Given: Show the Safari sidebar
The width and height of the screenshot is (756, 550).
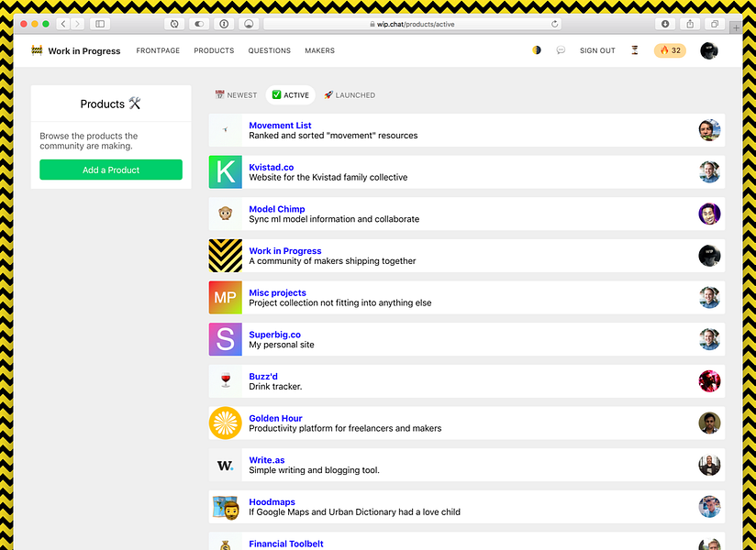Looking at the screenshot, I should tap(100, 24).
